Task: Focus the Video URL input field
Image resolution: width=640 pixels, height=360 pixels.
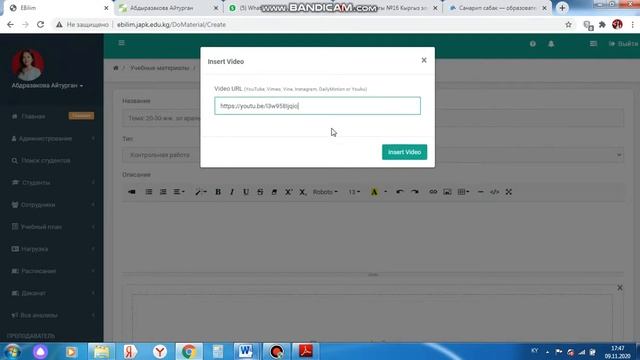Action: 317,106
